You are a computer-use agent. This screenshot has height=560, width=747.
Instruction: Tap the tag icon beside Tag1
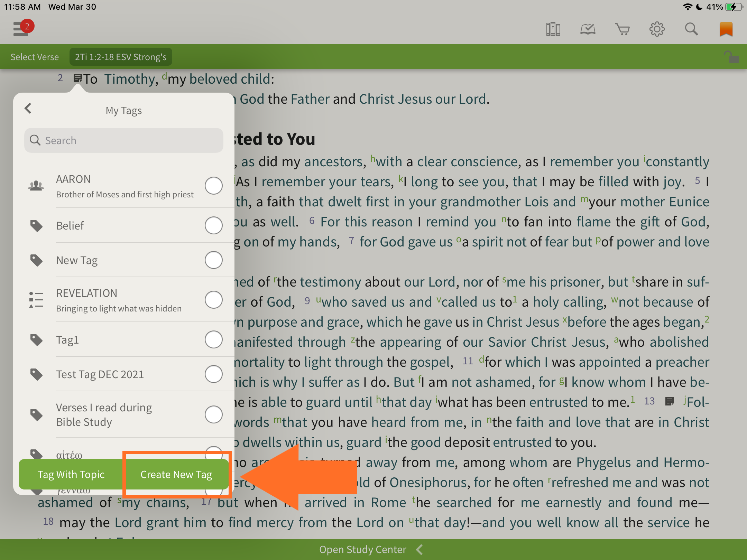[x=36, y=339]
